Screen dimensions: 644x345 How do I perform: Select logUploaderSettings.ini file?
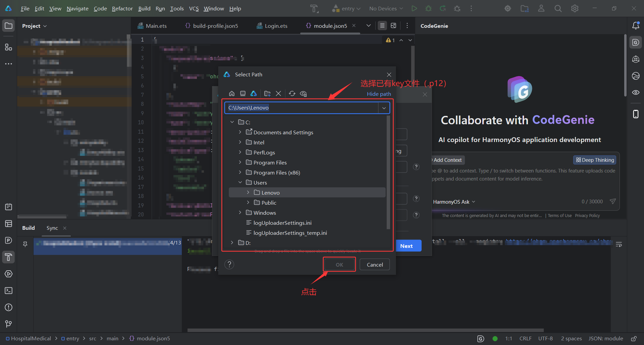282,222
